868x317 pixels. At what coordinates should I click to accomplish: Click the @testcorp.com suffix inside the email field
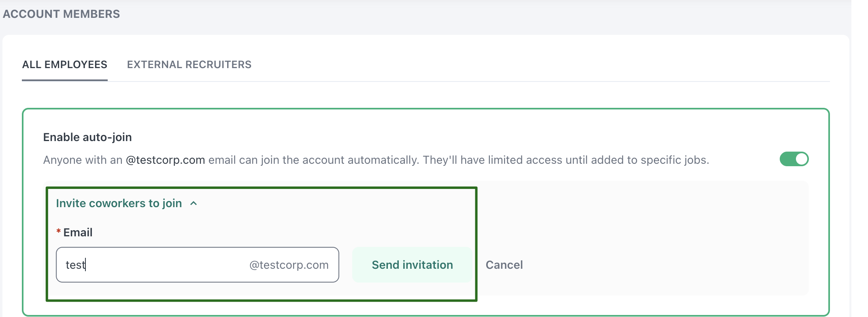pos(289,265)
